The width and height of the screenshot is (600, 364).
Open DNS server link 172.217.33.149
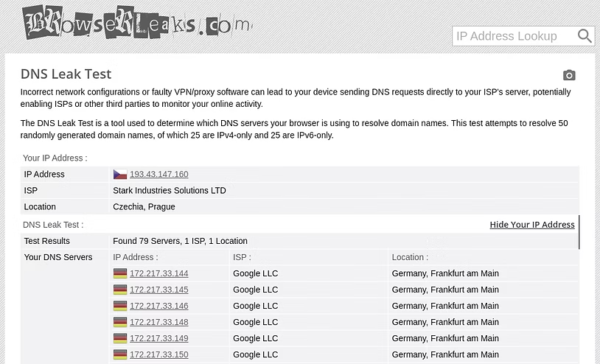tap(158, 338)
